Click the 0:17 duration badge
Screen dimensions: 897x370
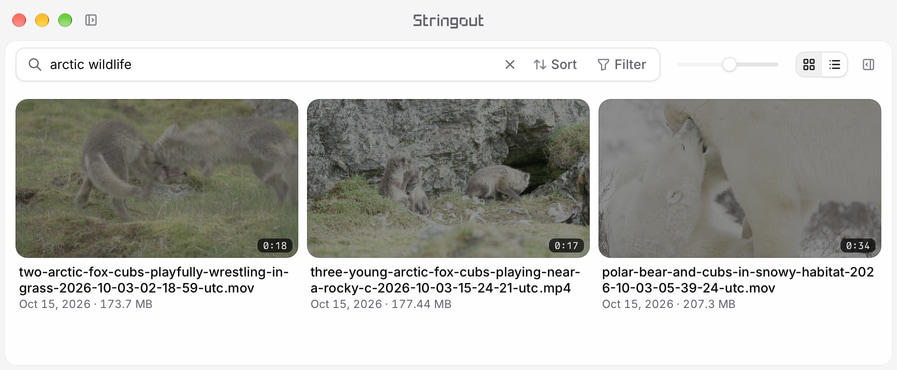point(566,246)
